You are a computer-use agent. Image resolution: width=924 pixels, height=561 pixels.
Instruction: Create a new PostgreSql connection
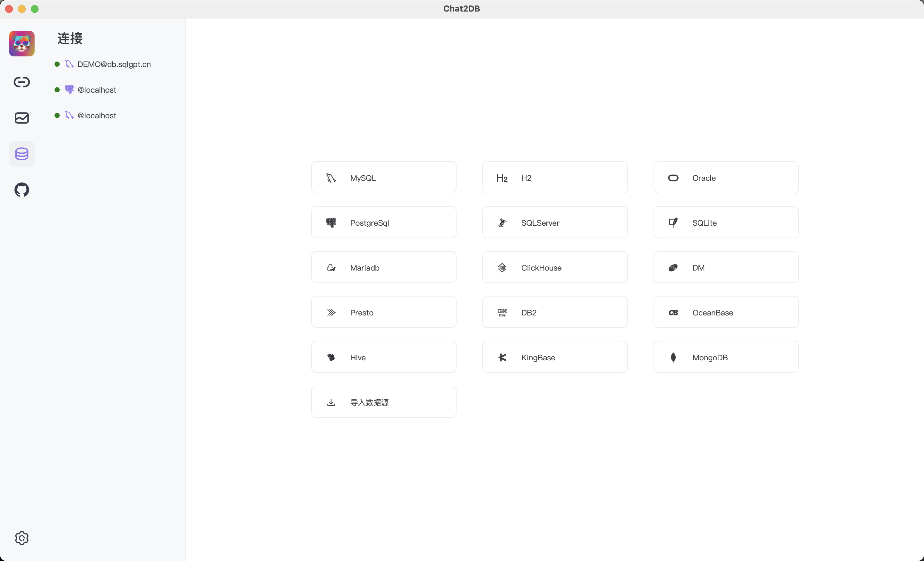click(384, 222)
